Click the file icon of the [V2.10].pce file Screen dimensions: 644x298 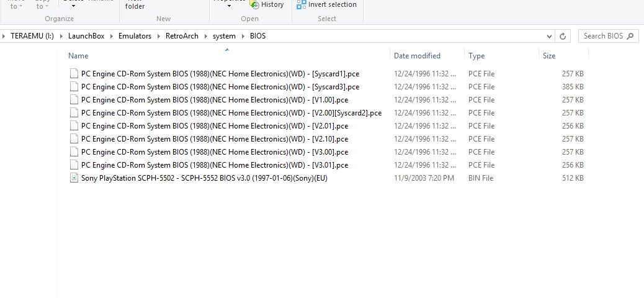pyautogui.click(x=74, y=139)
